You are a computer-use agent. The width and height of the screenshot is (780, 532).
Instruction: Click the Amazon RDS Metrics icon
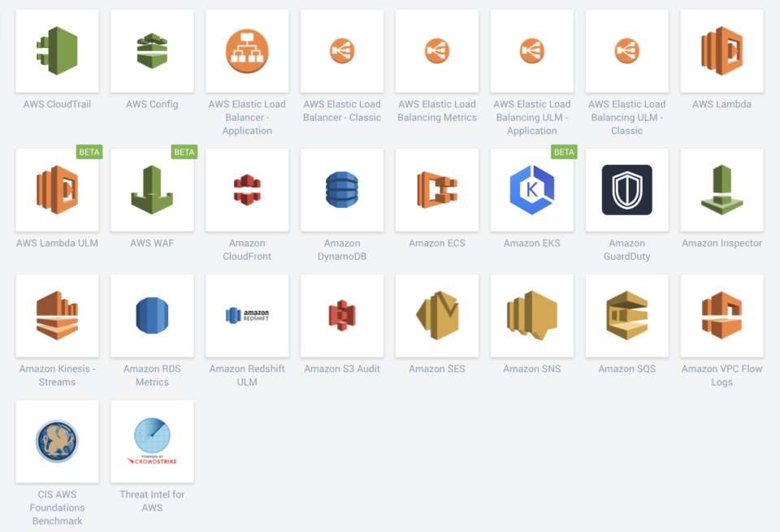152,316
